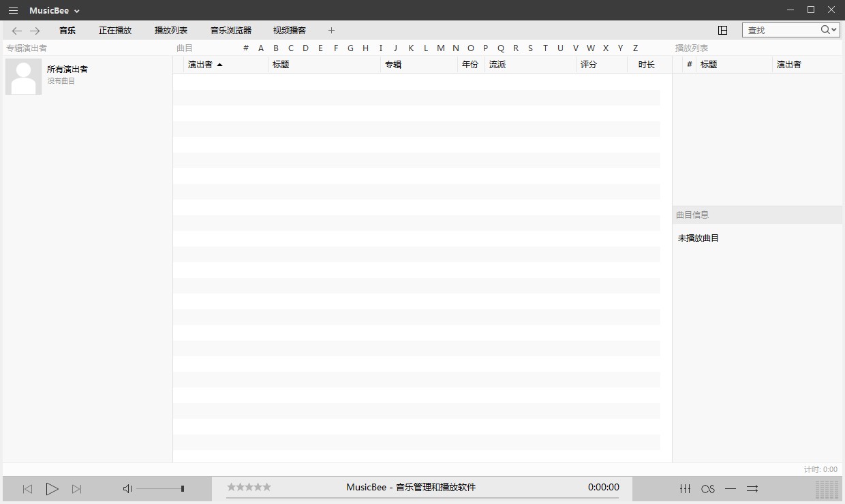
Task: Toggle the shuffle arrows icon
Action: pos(752,489)
